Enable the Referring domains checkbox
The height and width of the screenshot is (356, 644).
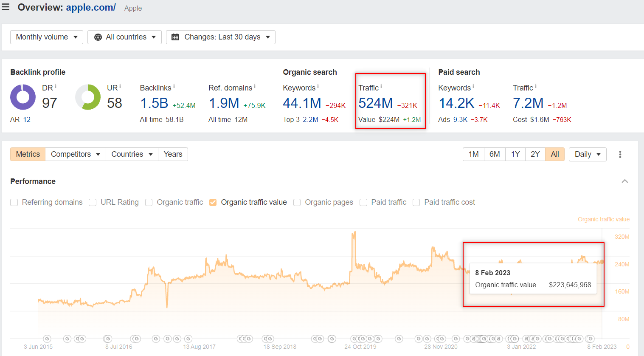(x=14, y=203)
